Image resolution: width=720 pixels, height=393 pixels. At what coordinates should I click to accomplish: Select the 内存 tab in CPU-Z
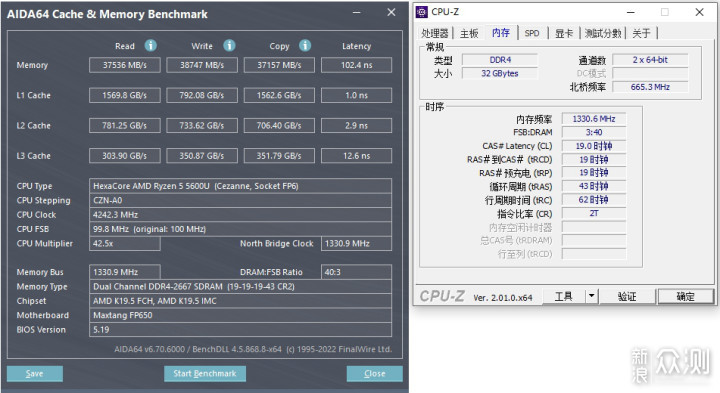click(501, 33)
